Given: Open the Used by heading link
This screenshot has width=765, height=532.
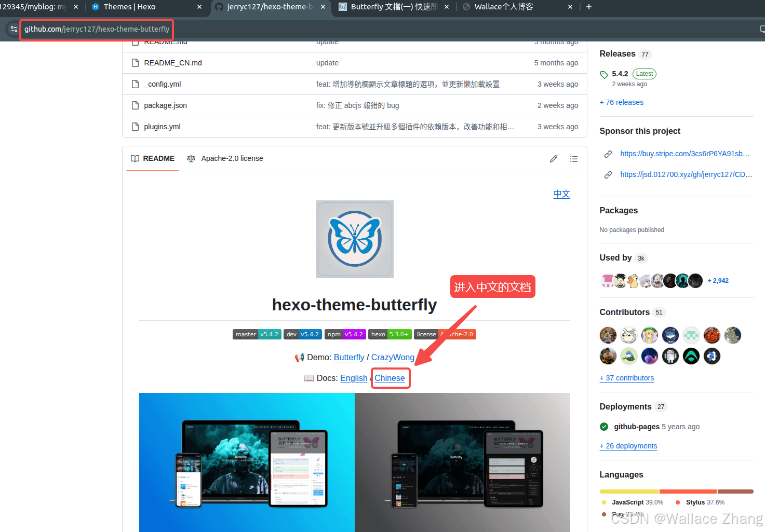Looking at the screenshot, I should [623, 258].
